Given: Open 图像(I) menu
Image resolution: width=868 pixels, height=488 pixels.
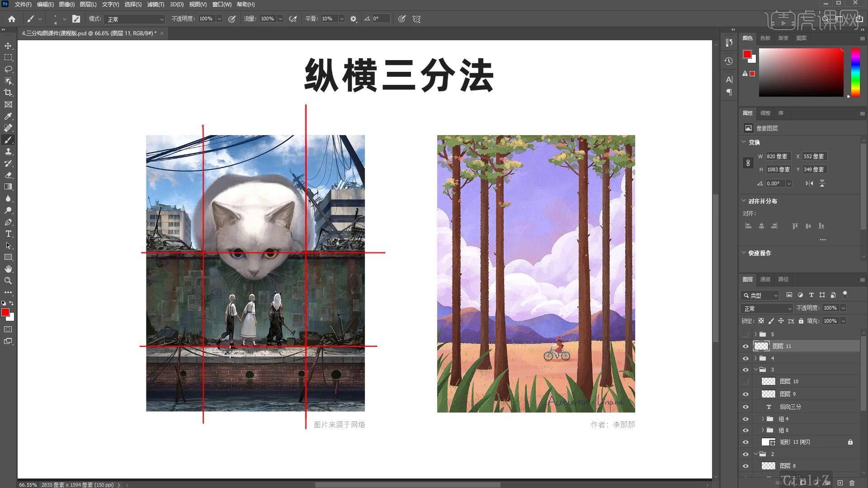Looking at the screenshot, I should coord(67,5).
